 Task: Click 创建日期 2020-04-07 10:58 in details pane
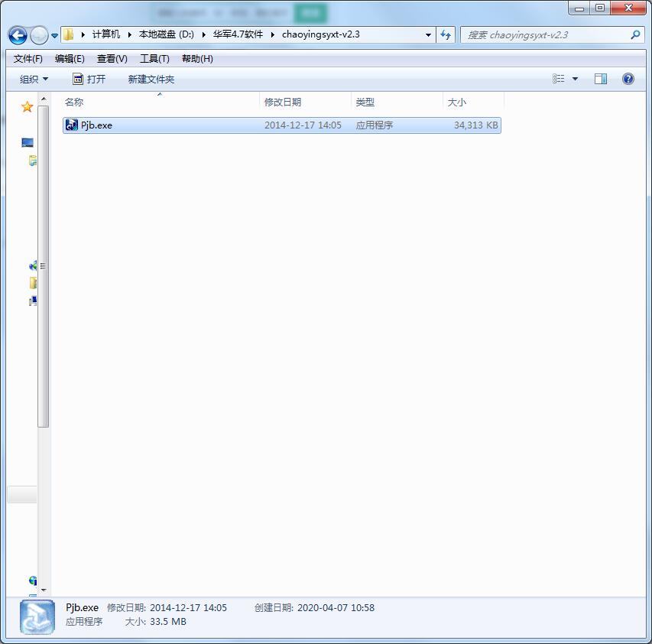tap(314, 608)
